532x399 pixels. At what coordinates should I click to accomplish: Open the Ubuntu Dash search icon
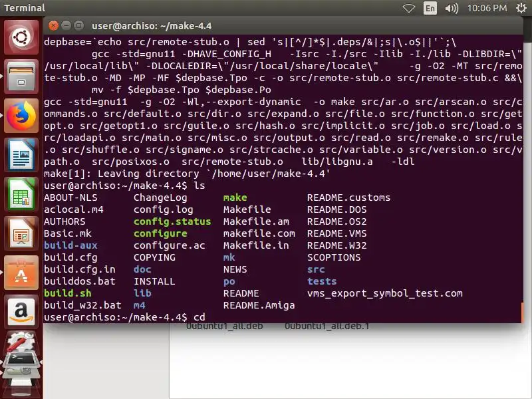pos(21,37)
